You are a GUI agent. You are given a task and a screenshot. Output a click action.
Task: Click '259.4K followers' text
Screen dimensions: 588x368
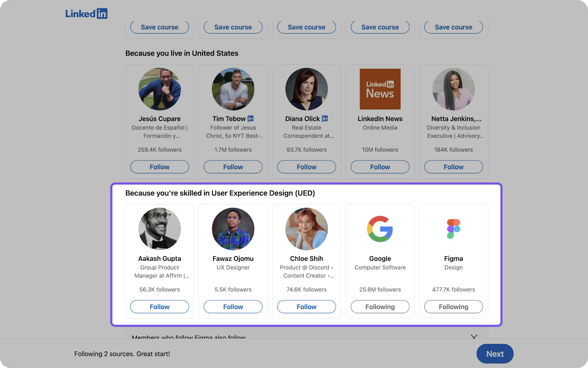click(x=159, y=150)
